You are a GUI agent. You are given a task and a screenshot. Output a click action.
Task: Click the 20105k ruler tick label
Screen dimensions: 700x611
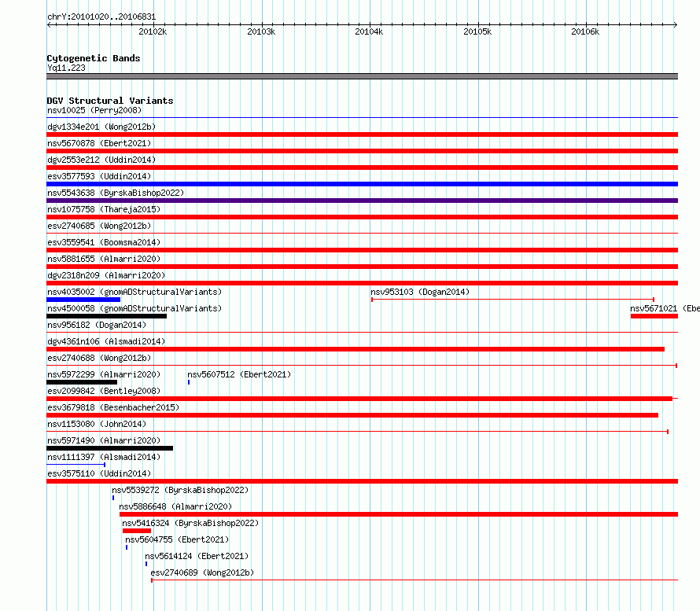tap(477, 31)
